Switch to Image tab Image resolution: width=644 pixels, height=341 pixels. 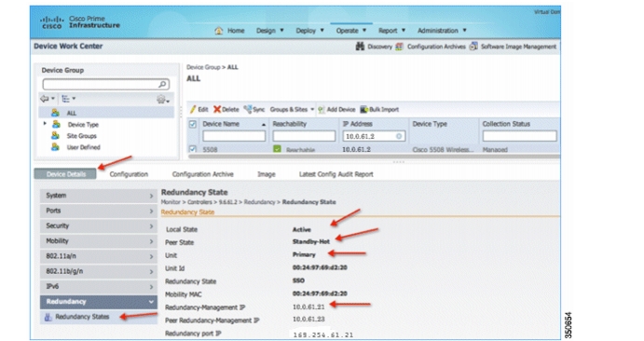coord(267,174)
